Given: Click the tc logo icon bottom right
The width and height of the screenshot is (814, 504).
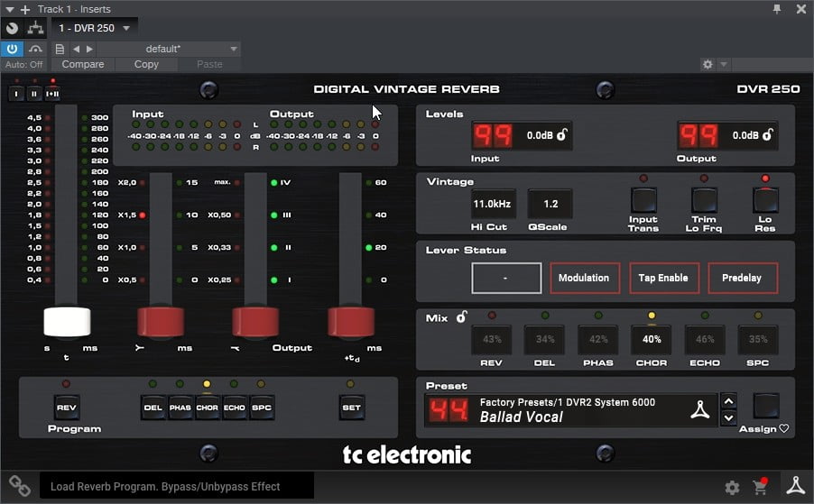Looking at the screenshot, I should click(795, 485).
